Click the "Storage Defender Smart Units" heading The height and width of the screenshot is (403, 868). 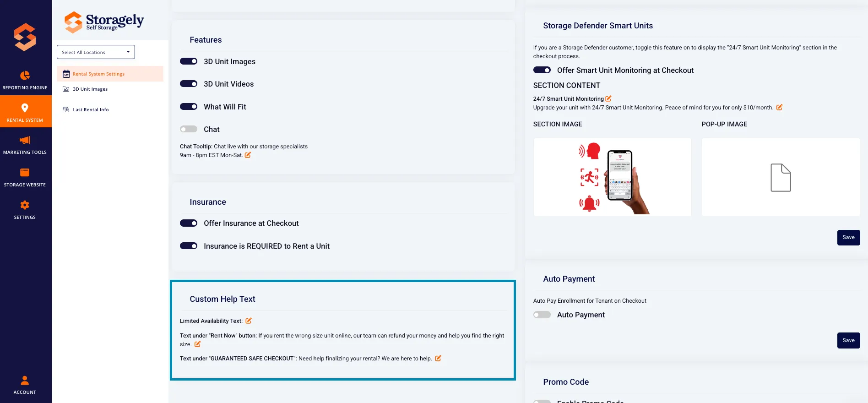(598, 26)
